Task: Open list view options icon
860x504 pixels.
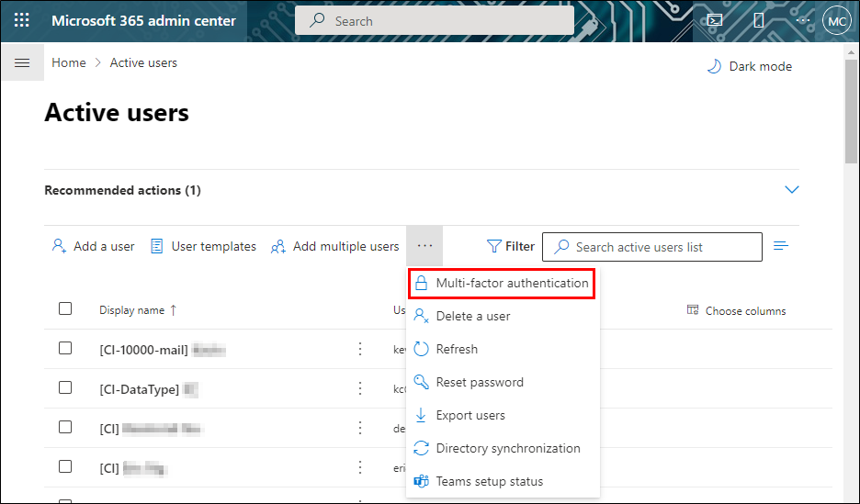Action: point(781,246)
